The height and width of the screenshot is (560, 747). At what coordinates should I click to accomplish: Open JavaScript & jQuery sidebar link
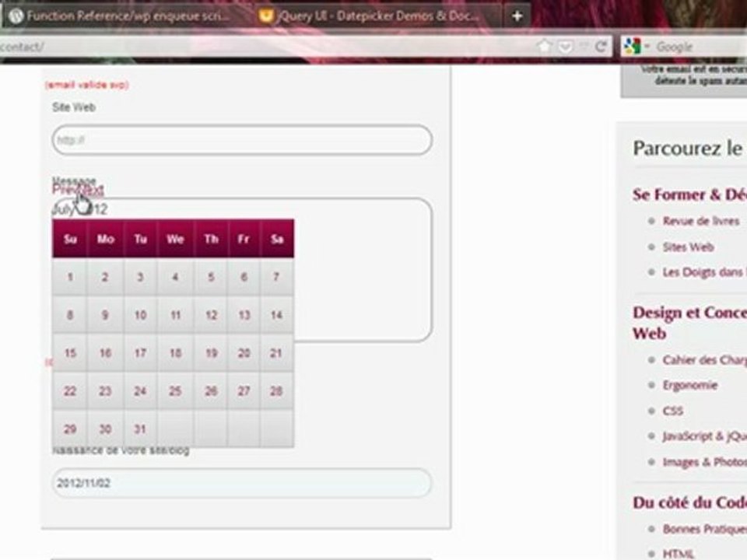[x=704, y=436]
